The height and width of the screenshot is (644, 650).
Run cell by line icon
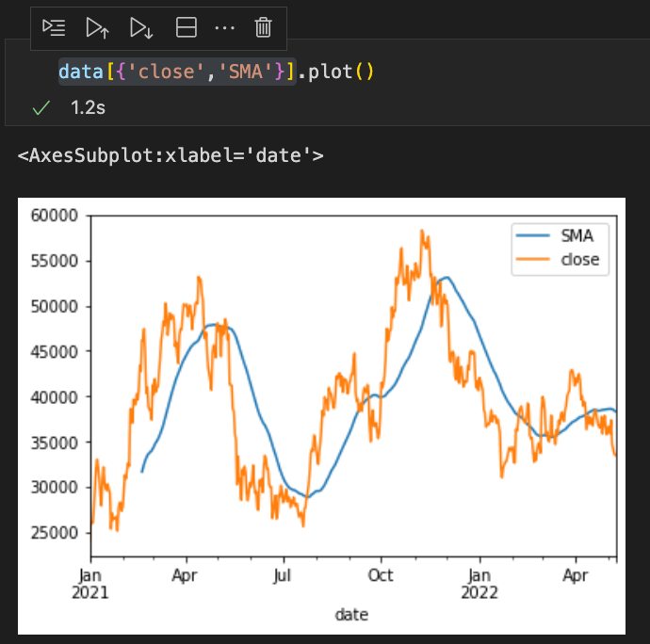[54, 27]
